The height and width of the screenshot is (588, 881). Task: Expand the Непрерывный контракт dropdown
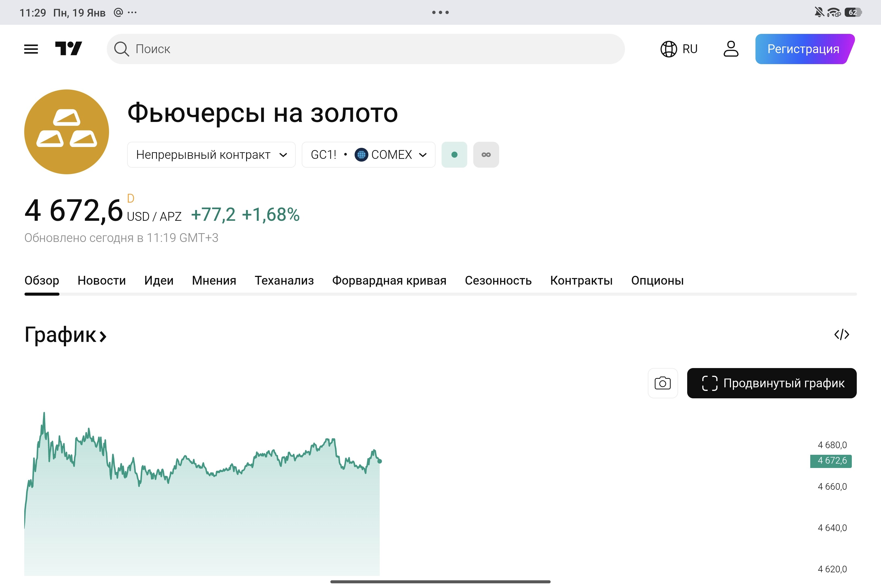point(211,154)
